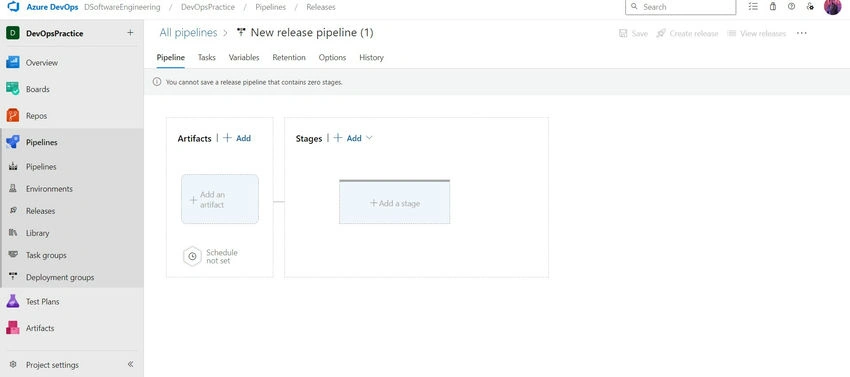The width and height of the screenshot is (850, 377).
Task: Collapse the sidebar with double chevron
Action: coord(130,365)
